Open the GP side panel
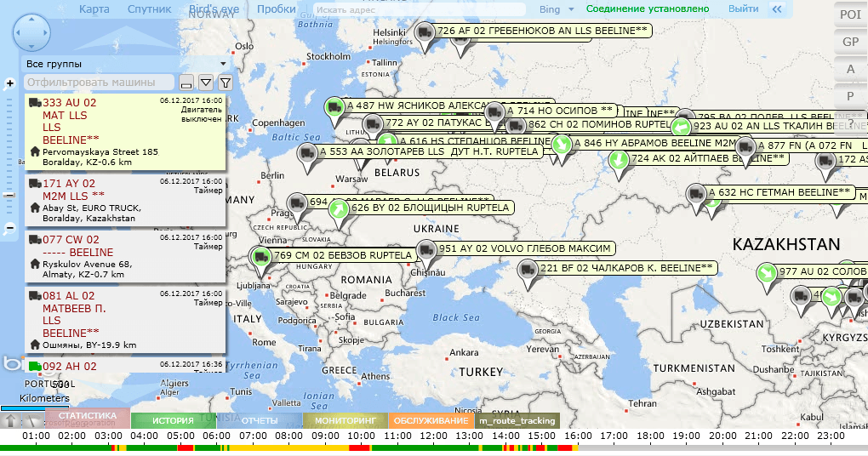This screenshot has width=868, height=456. coord(850,42)
